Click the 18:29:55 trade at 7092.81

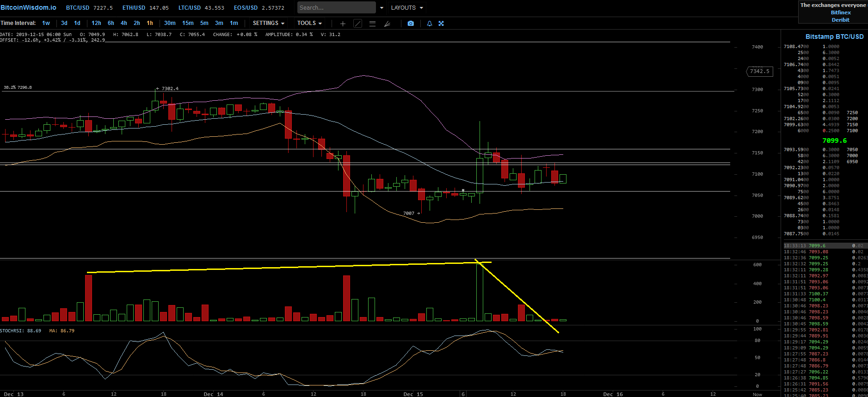click(x=825, y=330)
